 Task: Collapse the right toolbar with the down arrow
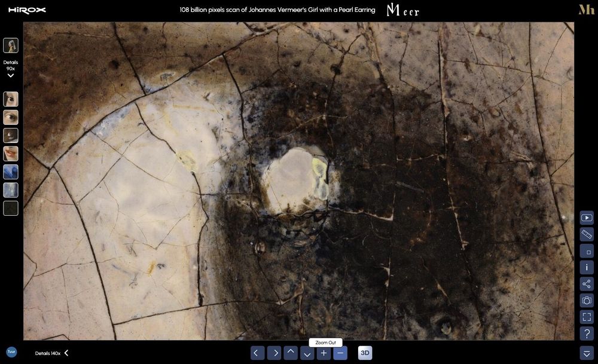click(x=587, y=353)
